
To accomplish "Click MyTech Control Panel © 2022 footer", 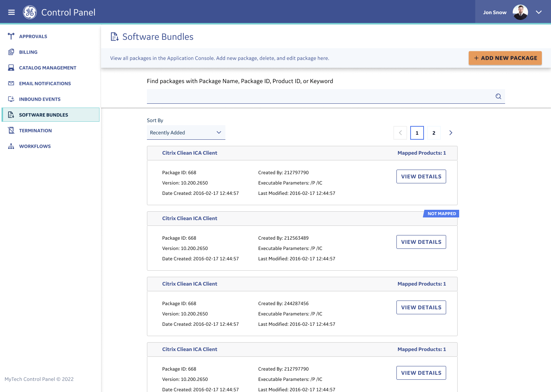I will pos(39,379).
